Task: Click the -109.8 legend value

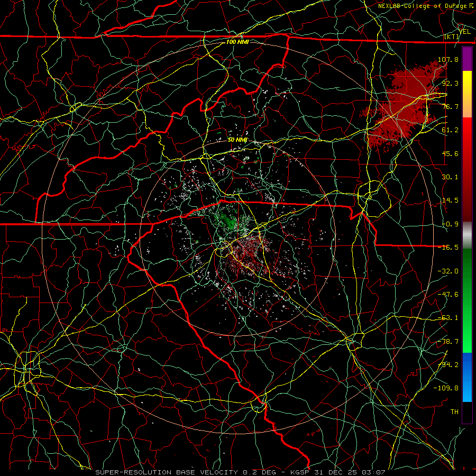Action: click(446, 388)
